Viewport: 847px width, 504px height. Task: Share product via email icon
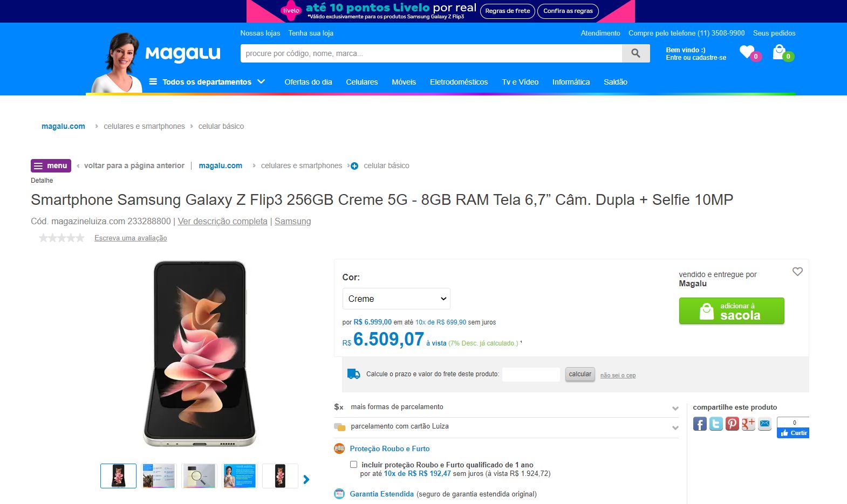[x=764, y=424]
